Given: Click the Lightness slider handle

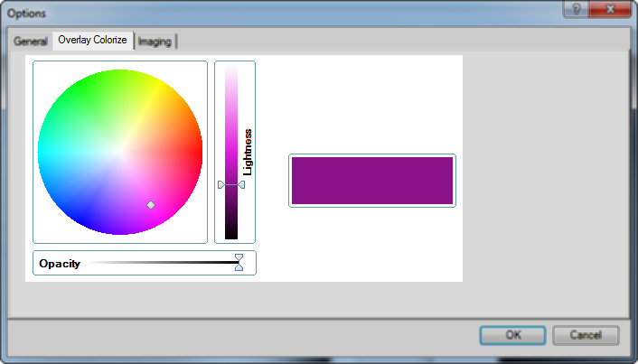Looking at the screenshot, I should 231,185.
